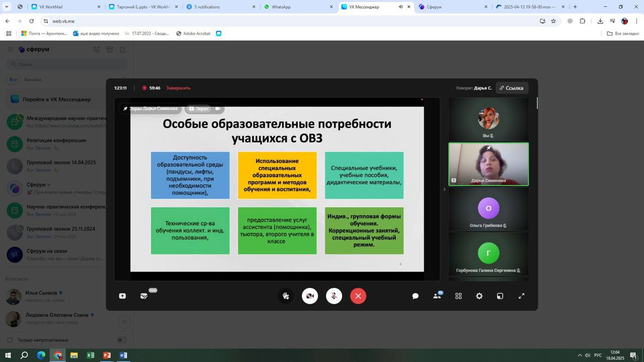Collapse the participants side panel arrow
This screenshot has height=362, width=644.
[x=444, y=190]
